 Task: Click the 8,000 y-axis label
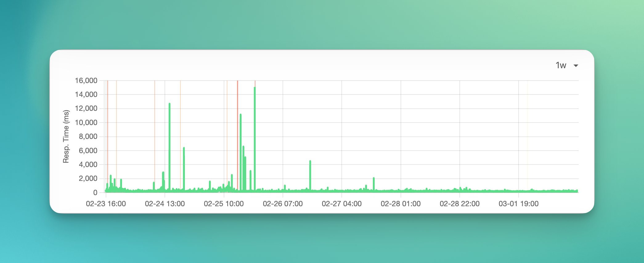(x=88, y=136)
